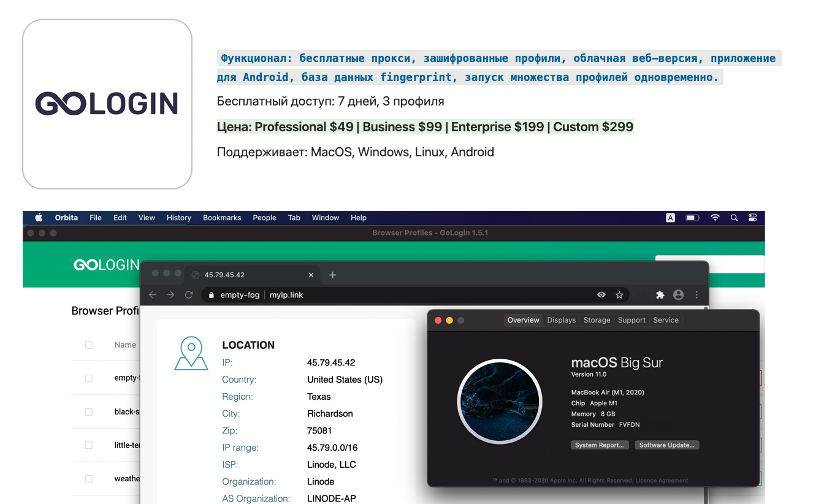Click the AS Organization value LINODE-AP
824x504 pixels.
tap(331, 498)
